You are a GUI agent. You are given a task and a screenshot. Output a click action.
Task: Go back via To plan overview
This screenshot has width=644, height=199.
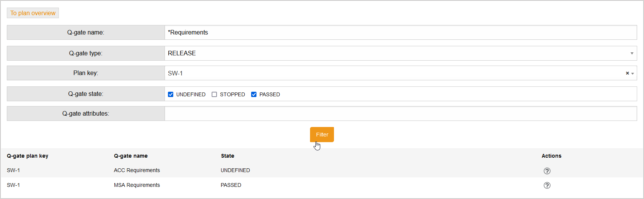tap(33, 13)
